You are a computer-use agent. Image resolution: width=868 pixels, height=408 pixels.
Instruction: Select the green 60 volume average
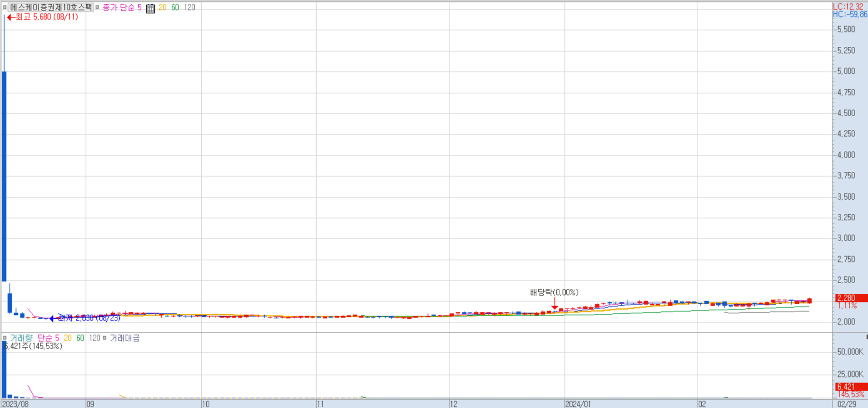80,338
